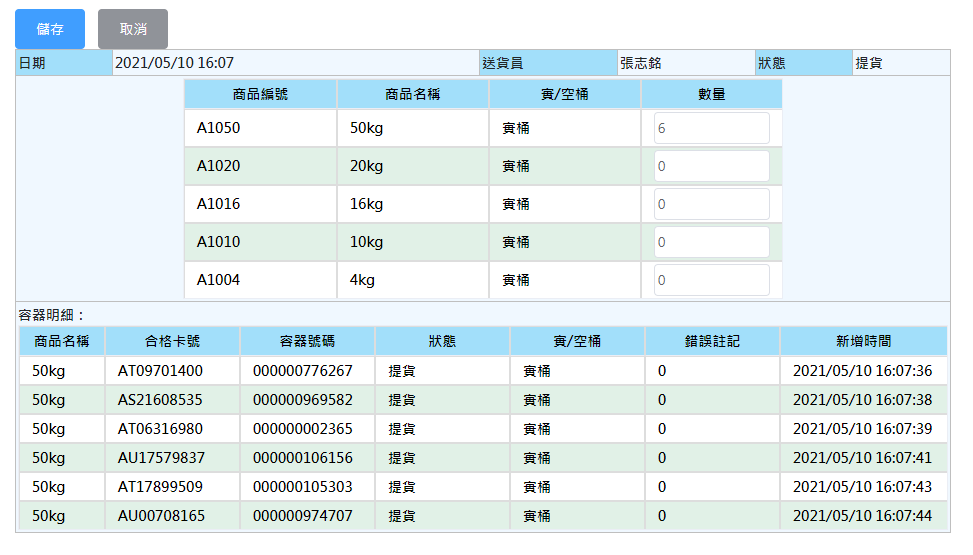Click the date value 2021/05/10 16:07
Screen dimensions: 973x555
coord(174,63)
